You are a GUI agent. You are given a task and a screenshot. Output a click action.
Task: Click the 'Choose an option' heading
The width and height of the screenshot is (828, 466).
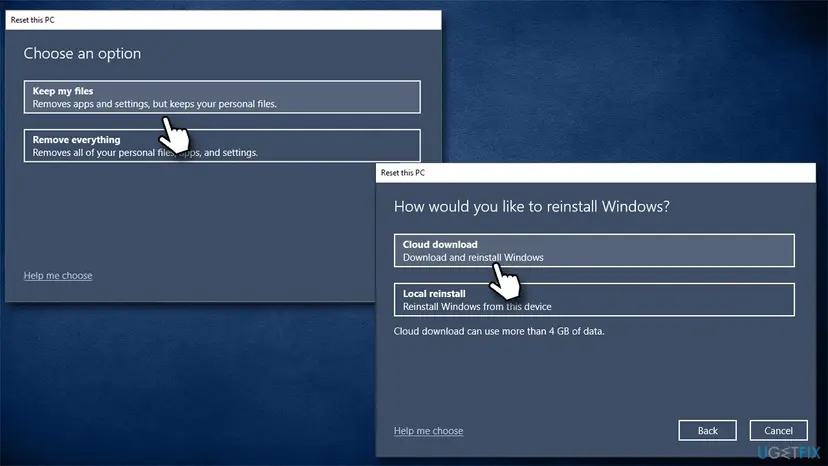[82, 53]
